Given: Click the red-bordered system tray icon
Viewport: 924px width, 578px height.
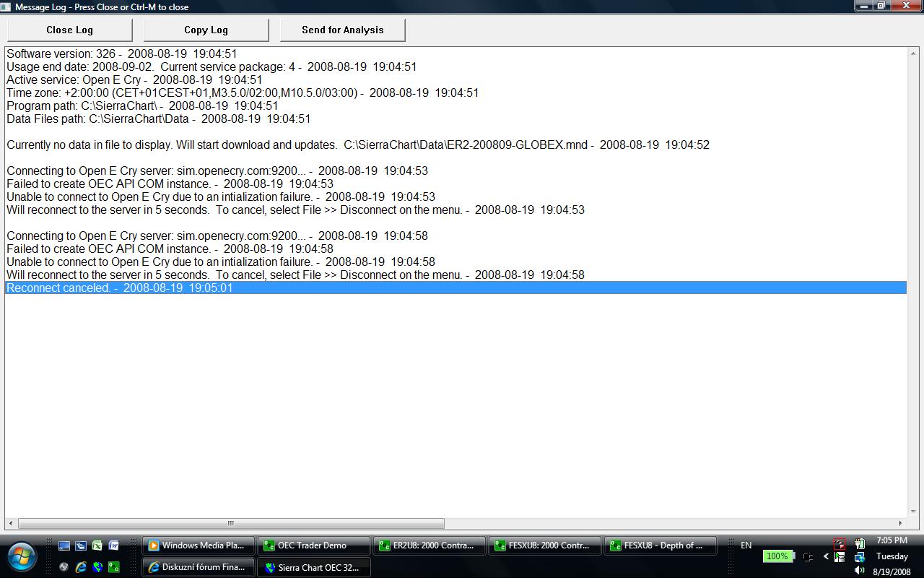Looking at the screenshot, I should click(x=840, y=545).
